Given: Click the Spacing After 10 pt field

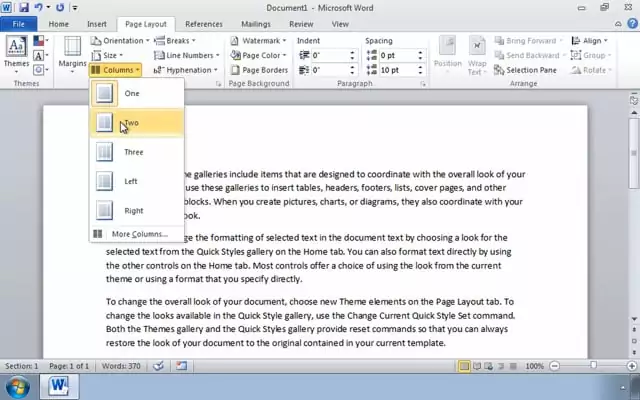Looking at the screenshot, I should [398, 70].
